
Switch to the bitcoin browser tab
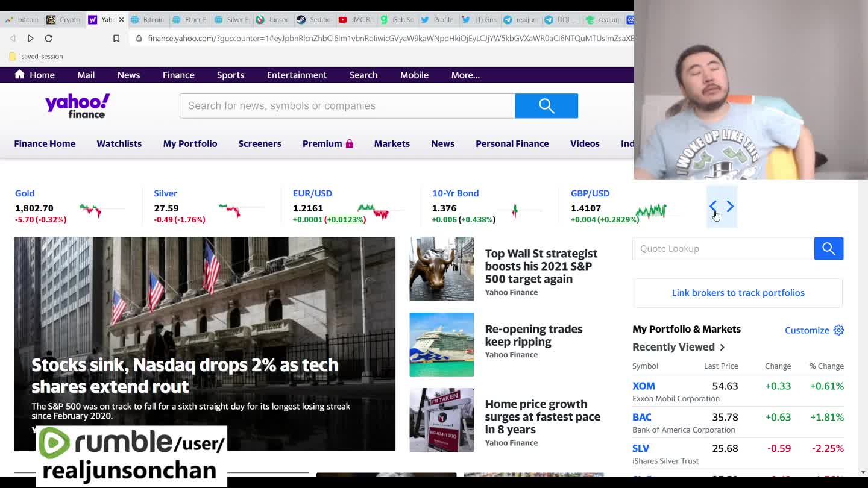coord(22,20)
